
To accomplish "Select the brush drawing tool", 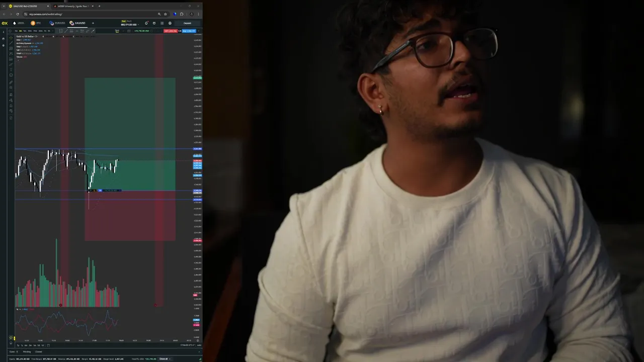I will (11, 64).
